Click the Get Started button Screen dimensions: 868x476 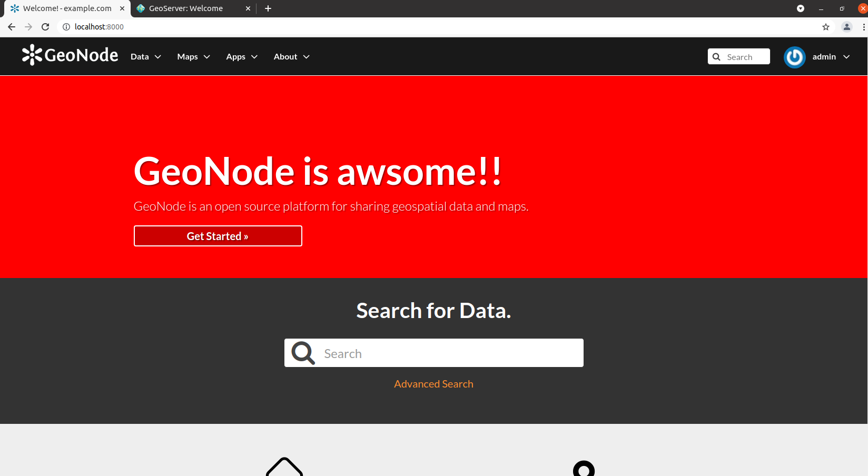[218, 236]
